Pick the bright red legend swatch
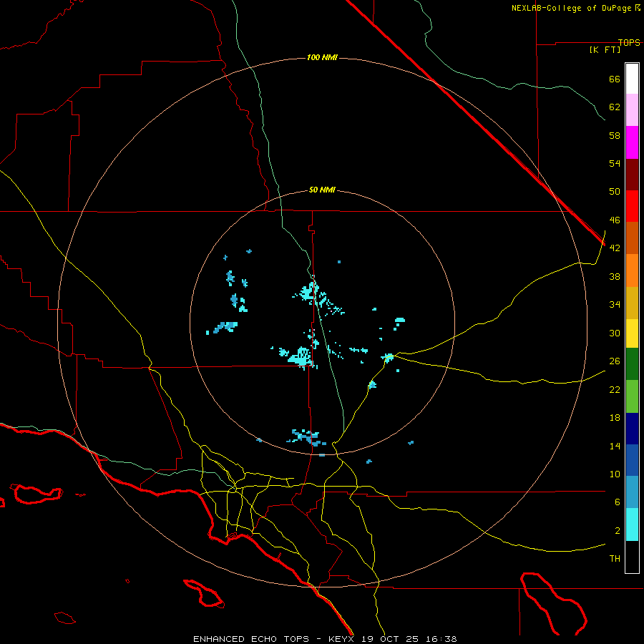The width and height of the screenshot is (644, 644). pyautogui.click(x=632, y=206)
